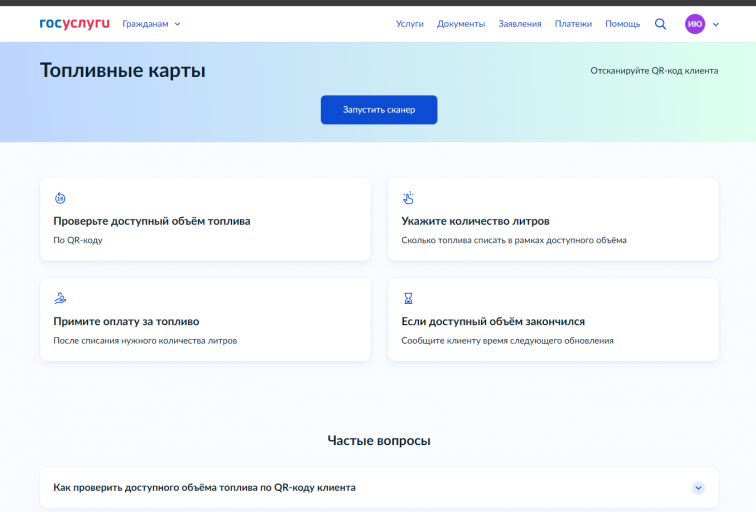Click the Запустить сканер button
The image size is (756, 512).
click(x=379, y=109)
